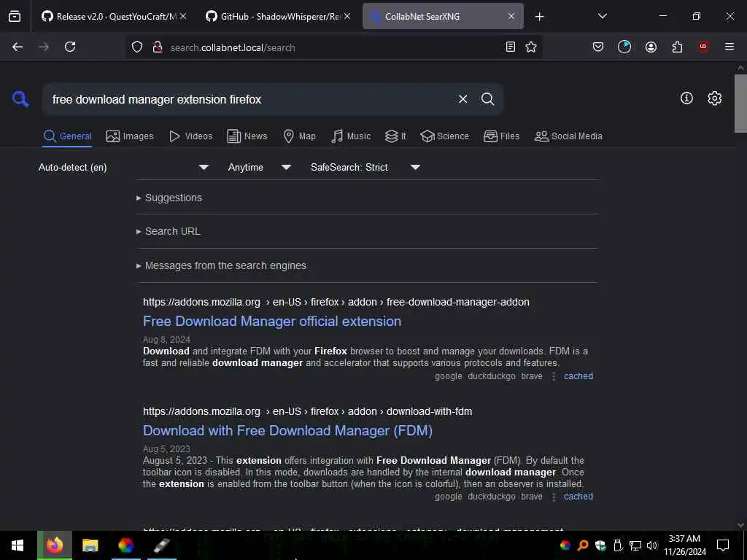Open Firefox View tab list icon
This screenshot has width=747, height=560.
[x=15, y=16]
